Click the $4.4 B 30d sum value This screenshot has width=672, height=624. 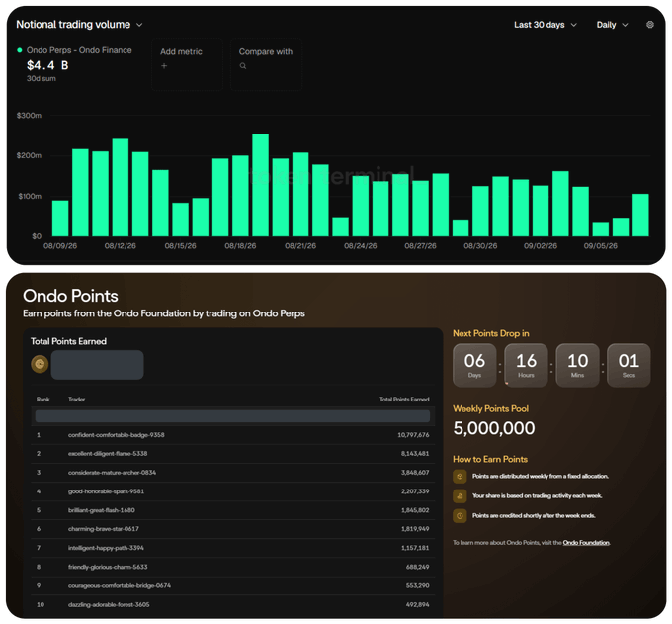pos(47,65)
